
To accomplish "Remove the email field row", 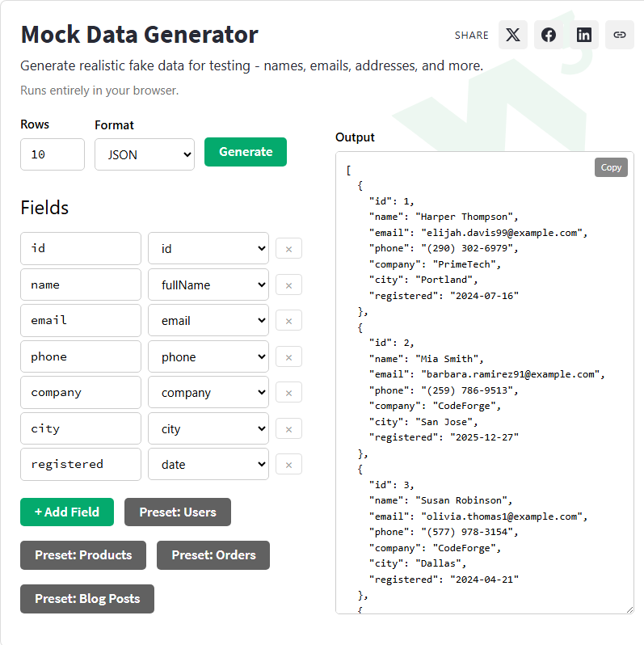I will pyautogui.click(x=288, y=321).
